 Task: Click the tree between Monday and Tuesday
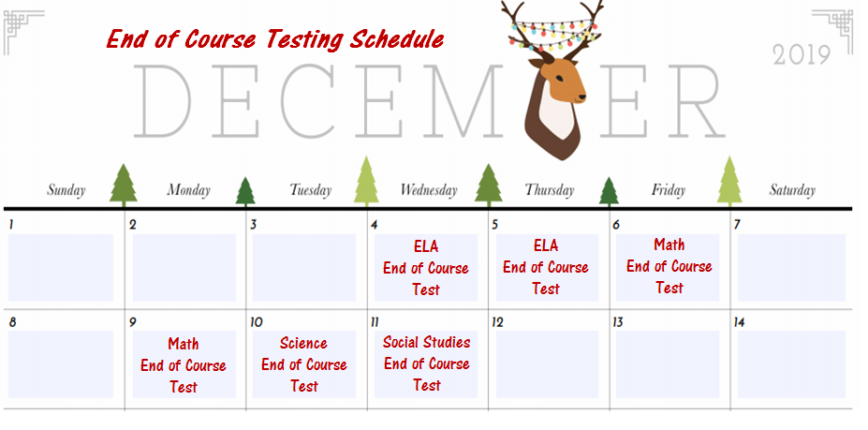[245, 191]
